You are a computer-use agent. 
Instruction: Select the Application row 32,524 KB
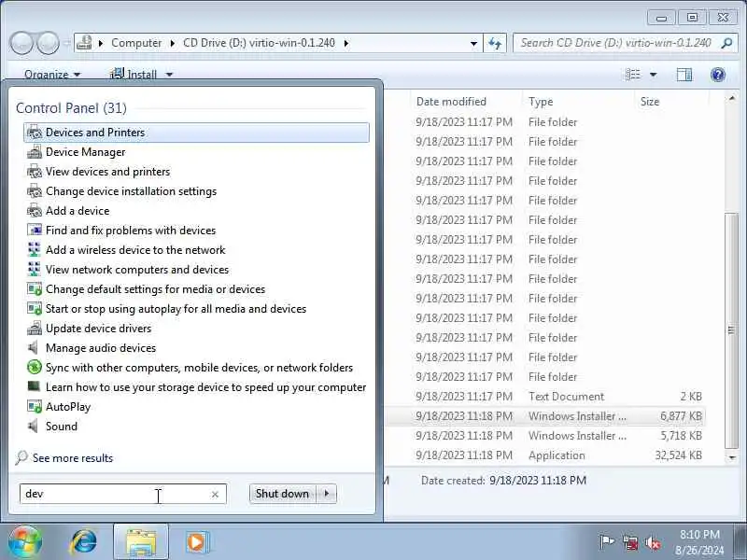tap(544, 455)
